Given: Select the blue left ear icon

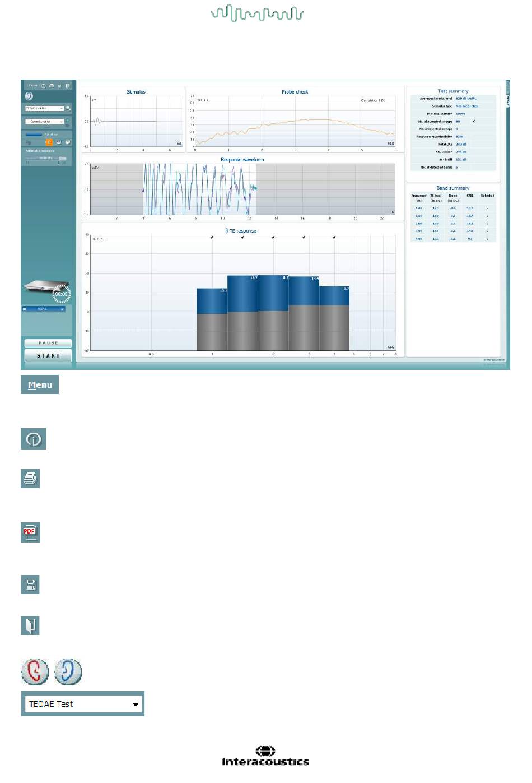Looking at the screenshot, I should coord(68,671).
